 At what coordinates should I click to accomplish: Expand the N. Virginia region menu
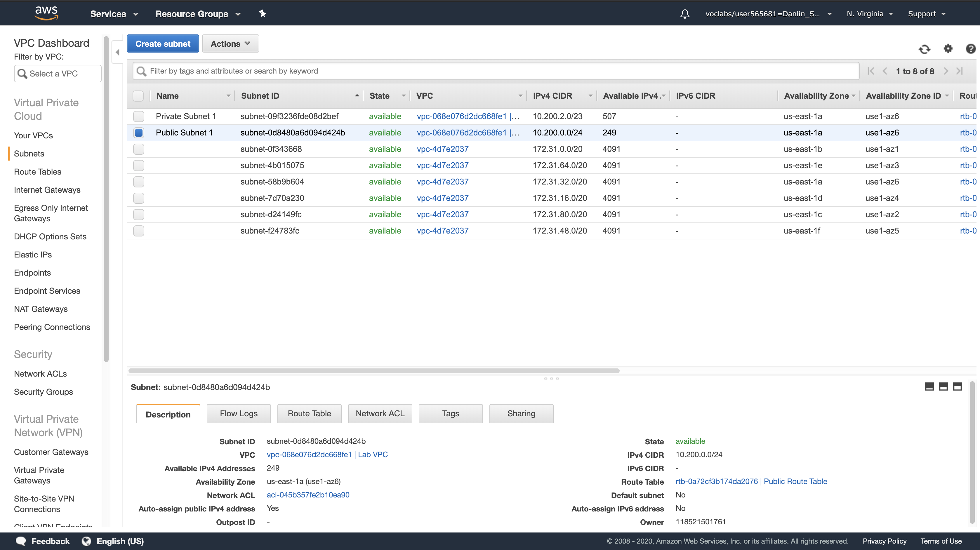click(870, 14)
